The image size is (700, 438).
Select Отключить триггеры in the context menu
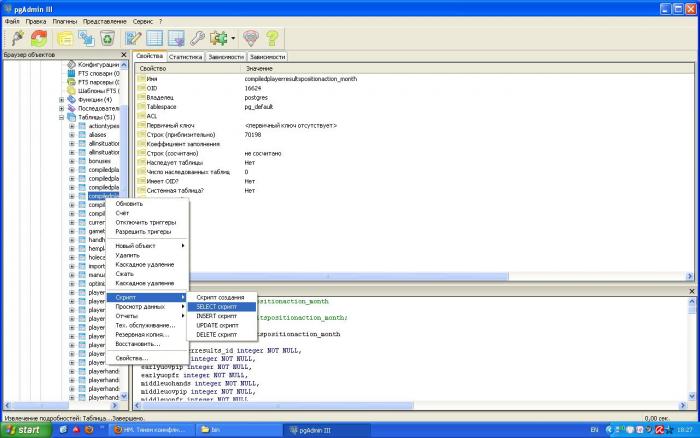click(x=147, y=222)
